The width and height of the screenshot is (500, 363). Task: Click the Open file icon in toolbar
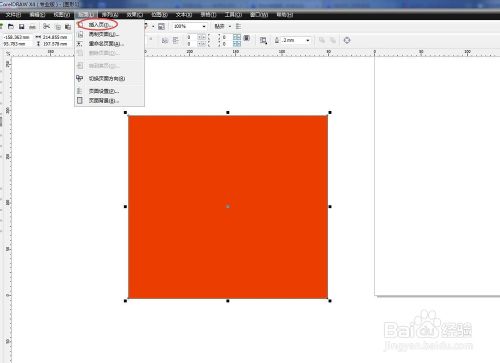[x=11, y=26]
